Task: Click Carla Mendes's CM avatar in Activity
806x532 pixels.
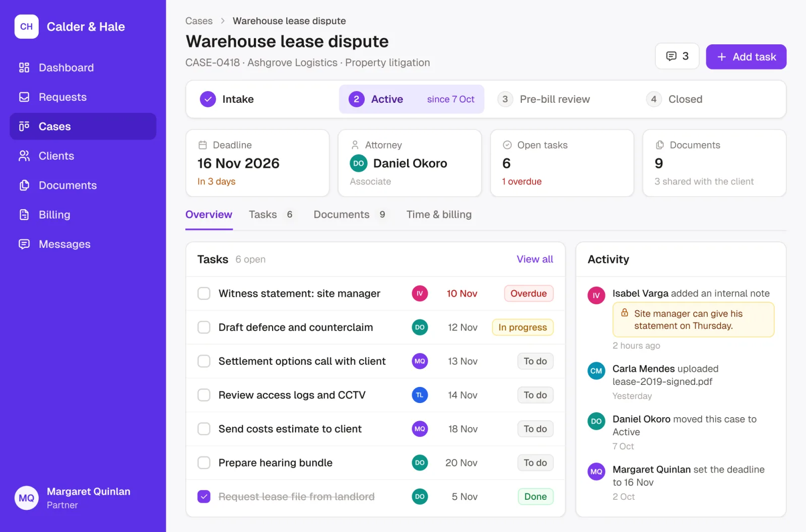Action: tap(596, 371)
